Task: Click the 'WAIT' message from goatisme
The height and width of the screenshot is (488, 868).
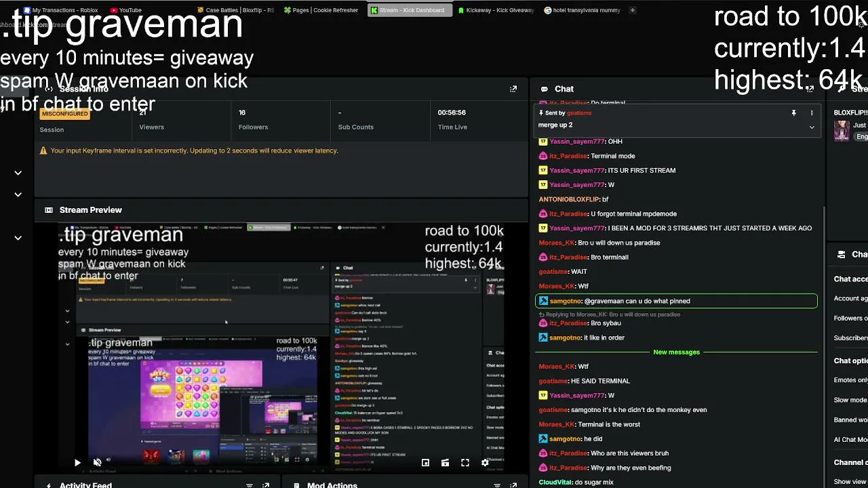Action: pyautogui.click(x=579, y=272)
